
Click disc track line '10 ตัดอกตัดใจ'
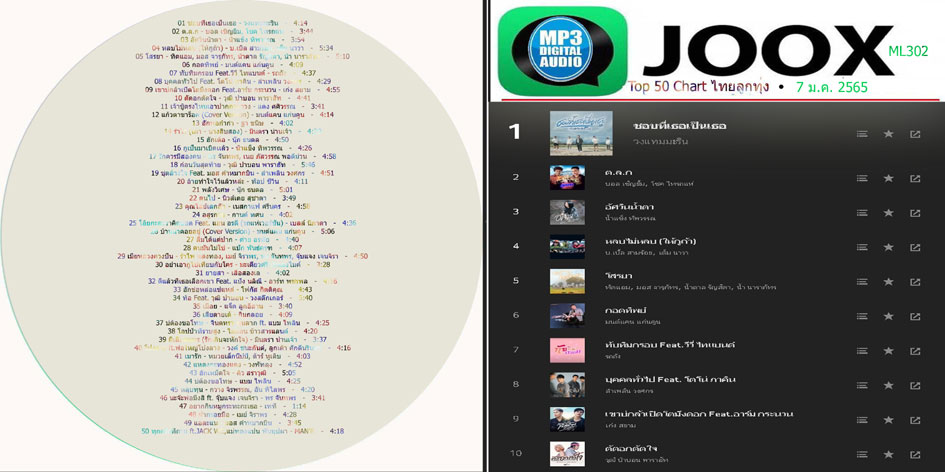(243, 98)
